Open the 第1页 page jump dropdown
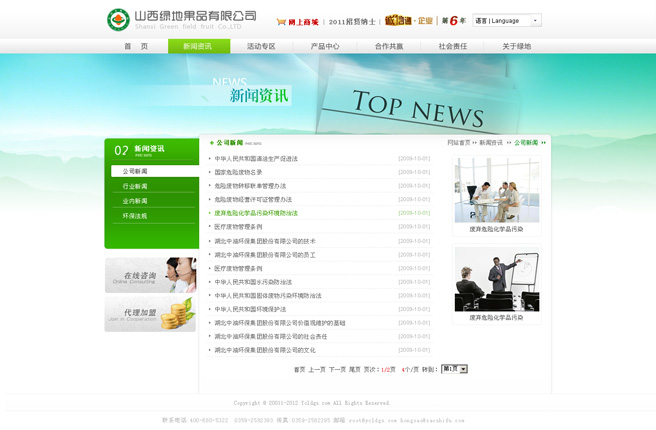 454,369
